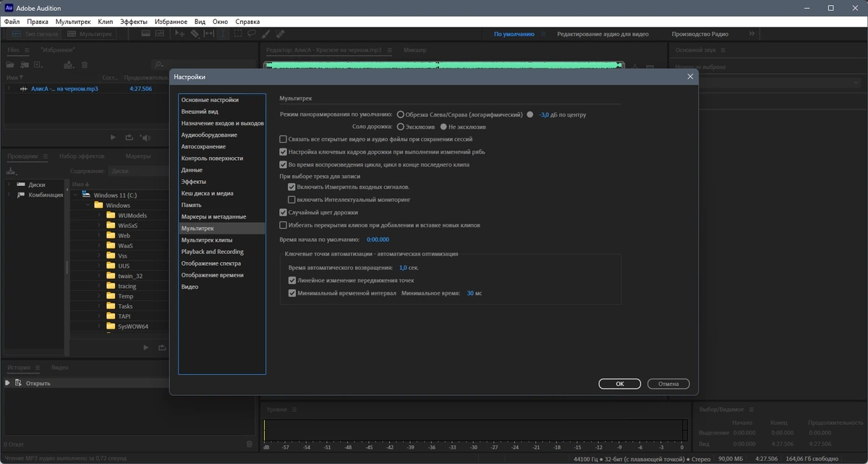Viewport: 868px width, 464px height.
Task: Select the Spot Healing Brush tool
Action: 280,34
